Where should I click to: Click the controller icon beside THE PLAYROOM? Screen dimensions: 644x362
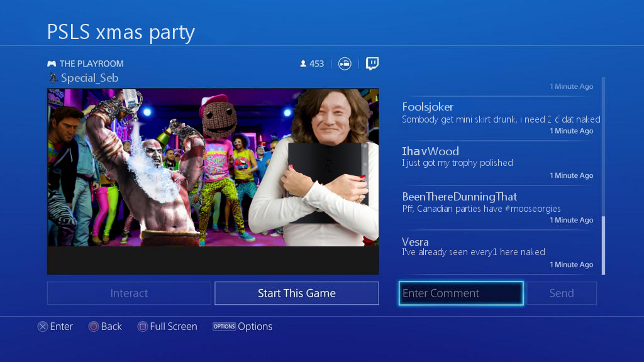(x=52, y=63)
